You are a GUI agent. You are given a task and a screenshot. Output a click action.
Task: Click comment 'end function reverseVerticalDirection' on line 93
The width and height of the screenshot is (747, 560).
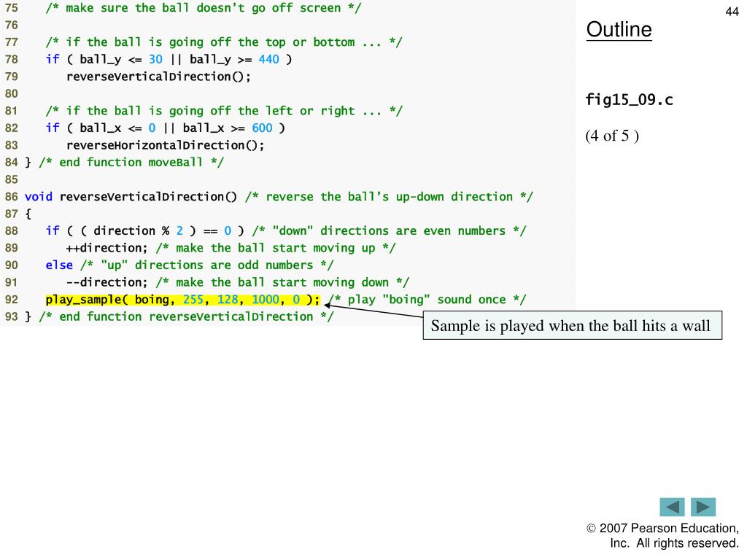coord(186,316)
